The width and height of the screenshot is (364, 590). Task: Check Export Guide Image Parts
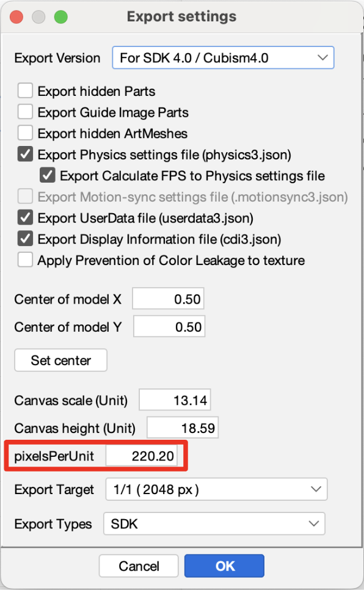(x=25, y=112)
